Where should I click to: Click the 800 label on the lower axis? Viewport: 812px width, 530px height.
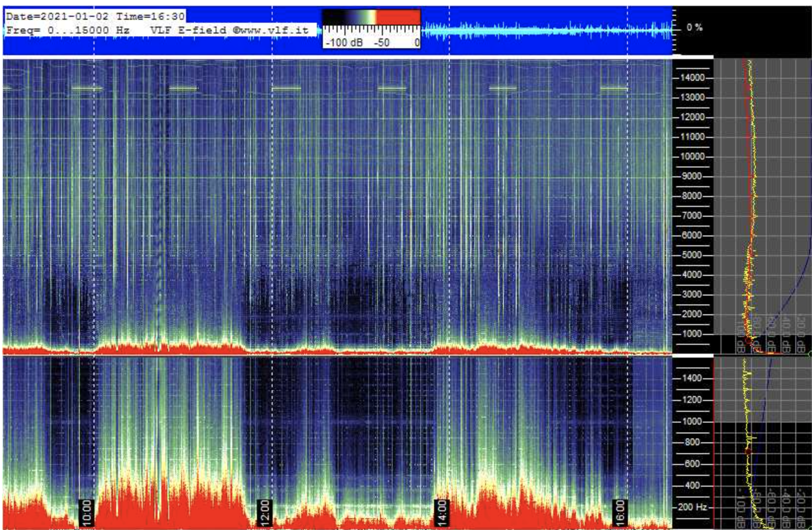pyautogui.click(x=691, y=442)
